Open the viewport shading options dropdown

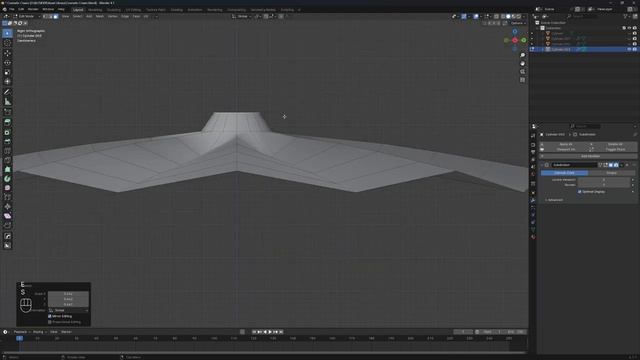524,16
